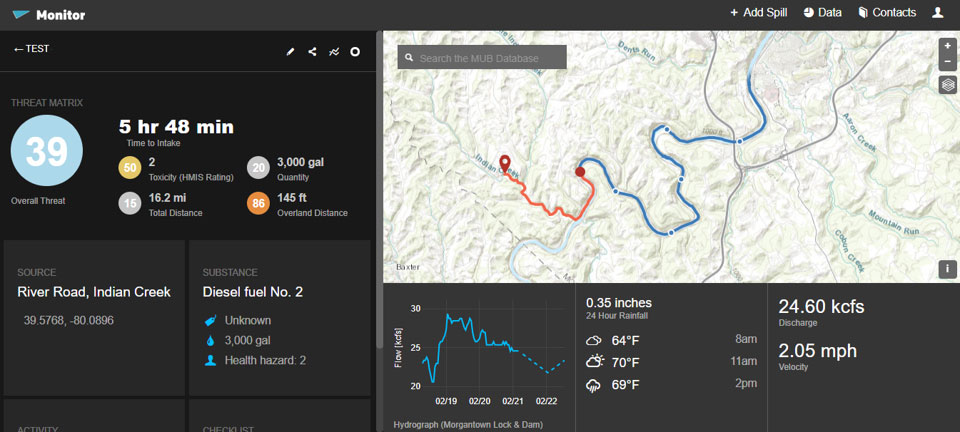
Task: Go back using the TEST arrow
Action: click(x=30, y=49)
